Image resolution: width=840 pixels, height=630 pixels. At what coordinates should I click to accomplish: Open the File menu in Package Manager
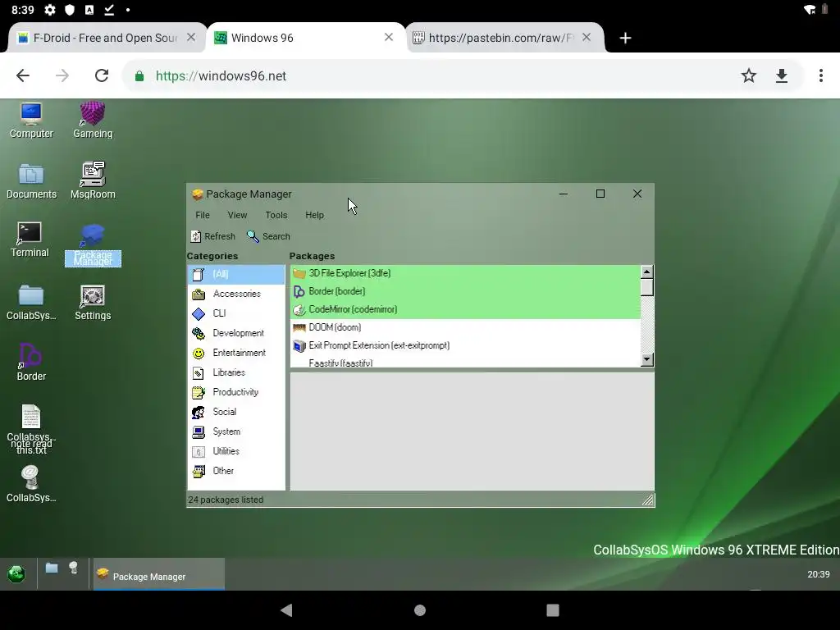coord(203,215)
